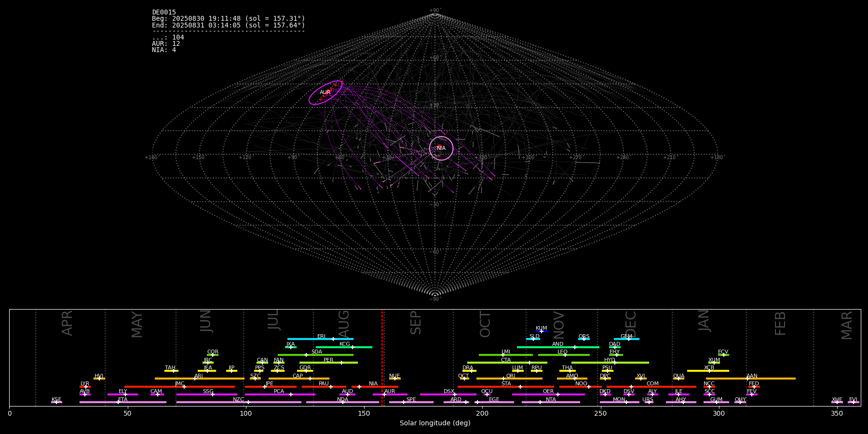The width and height of the screenshot is (868, 434).
Task: Click the End: 20250831 03:14:05 line
Action: coord(229,25)
